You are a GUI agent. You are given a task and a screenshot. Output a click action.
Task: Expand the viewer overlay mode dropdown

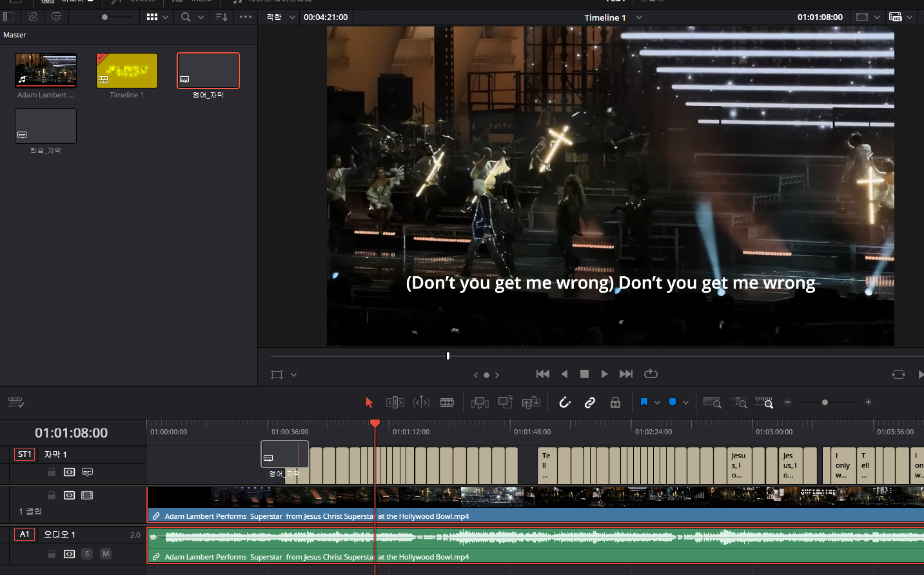tap(293, 374)
